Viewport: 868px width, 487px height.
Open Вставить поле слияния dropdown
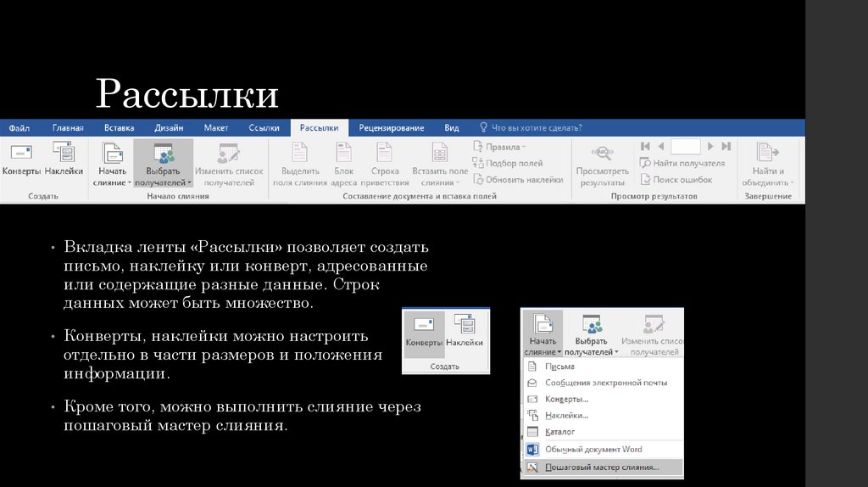[x=440, y=164]
